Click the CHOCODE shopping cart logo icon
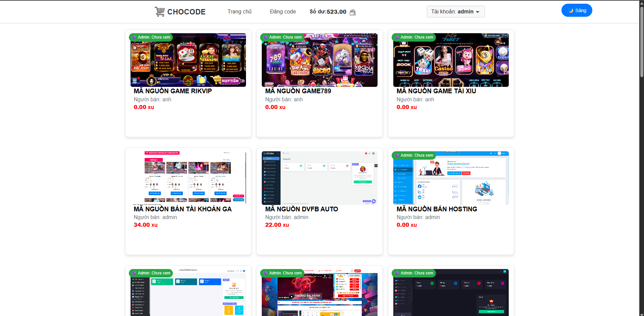The height and width of the screenshot is (316, 644). click(x=160, y=12)
